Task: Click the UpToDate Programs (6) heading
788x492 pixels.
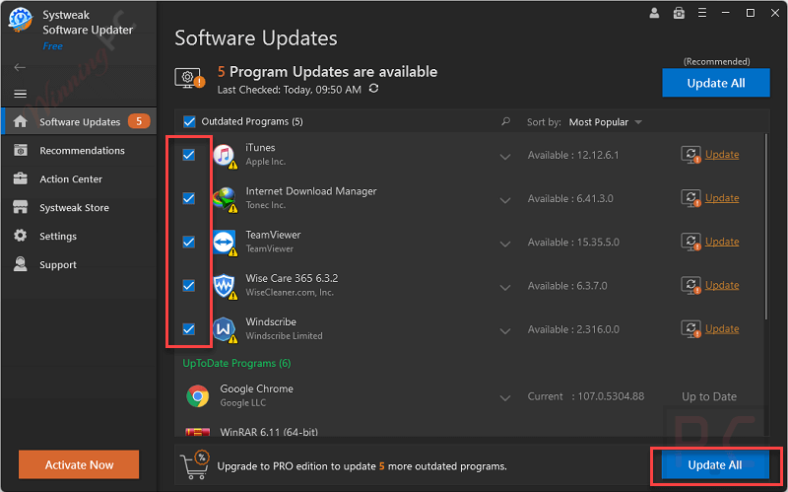Action: pyautogui.click(x=237, y=363)
